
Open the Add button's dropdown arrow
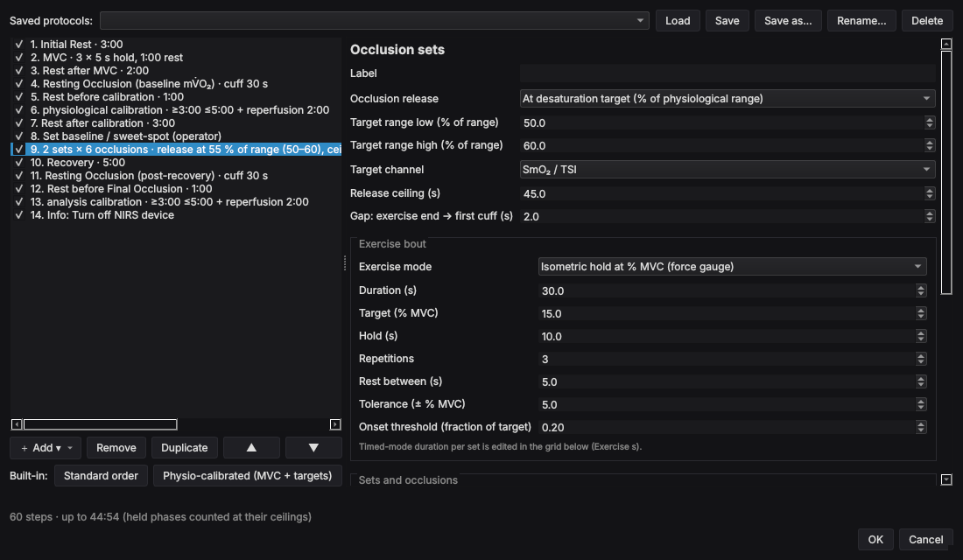[70, 448]
